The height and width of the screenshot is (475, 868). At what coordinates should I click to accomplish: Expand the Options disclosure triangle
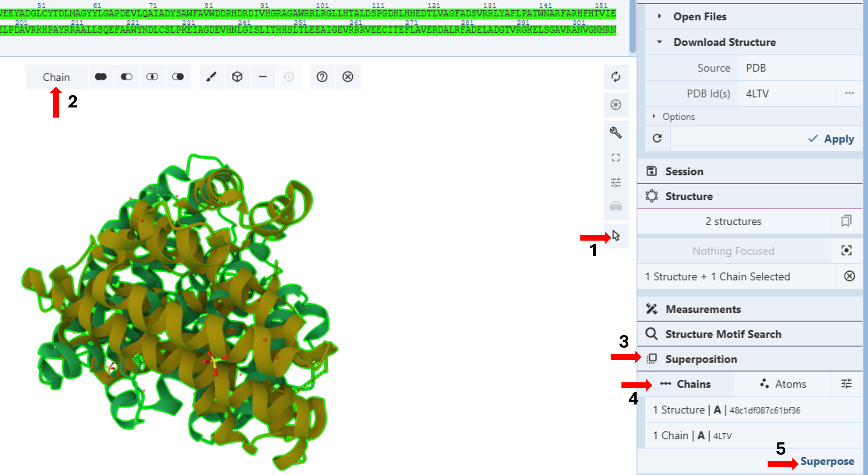point(654,117)
